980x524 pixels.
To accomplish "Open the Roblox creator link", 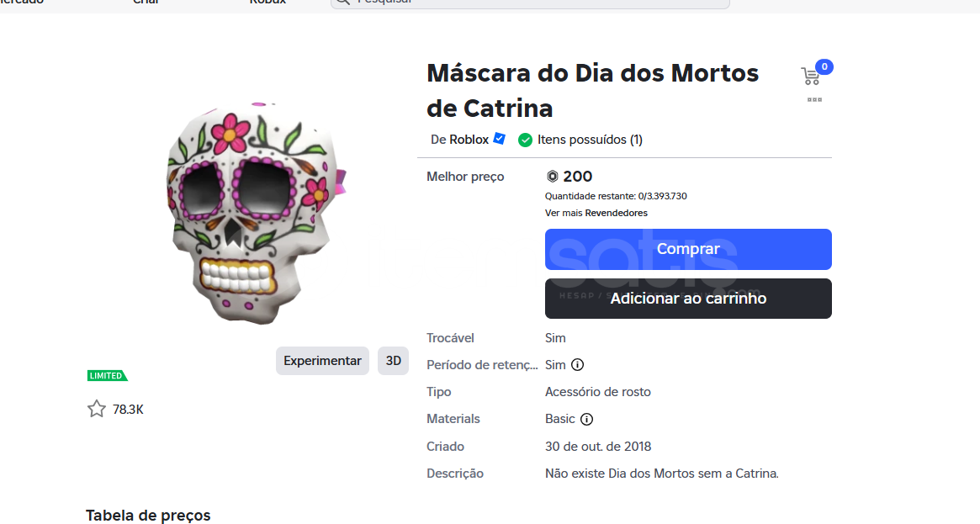I will click(469, 140).
